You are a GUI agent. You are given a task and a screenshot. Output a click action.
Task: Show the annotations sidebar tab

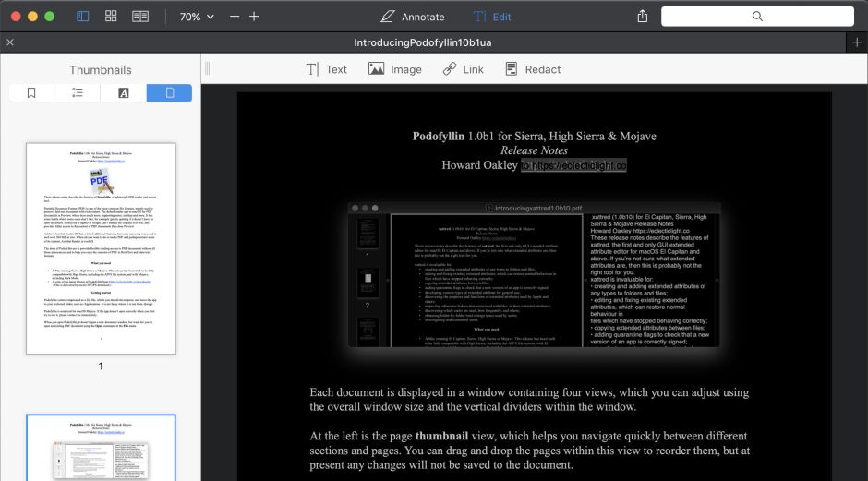tap(123, 92)
